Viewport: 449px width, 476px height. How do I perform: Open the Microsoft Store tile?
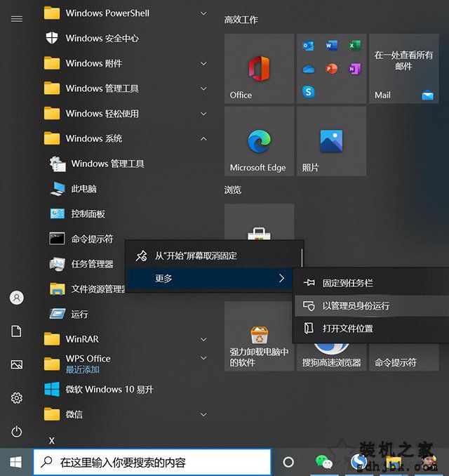(x=259, y=222)
